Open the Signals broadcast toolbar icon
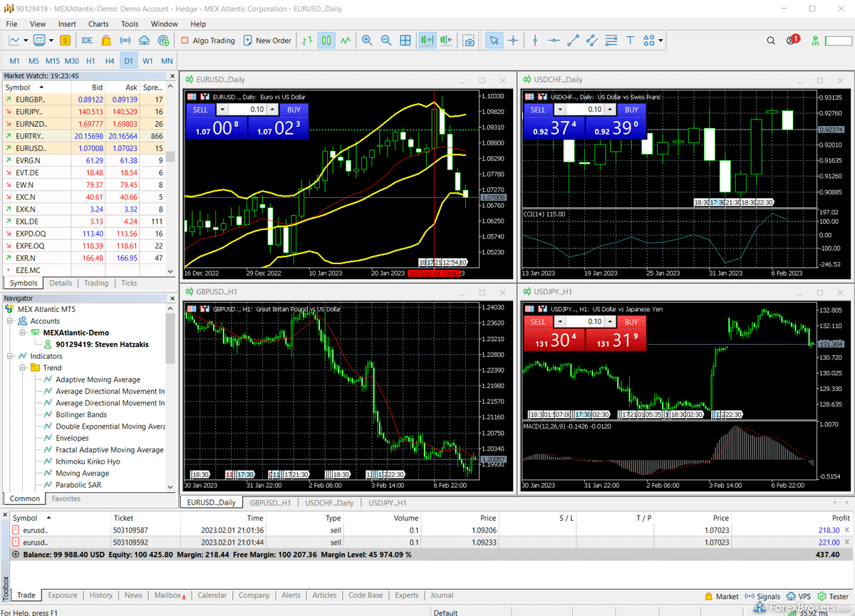The width and height of the screenshot is (855, 616). [x=126, y=41]
